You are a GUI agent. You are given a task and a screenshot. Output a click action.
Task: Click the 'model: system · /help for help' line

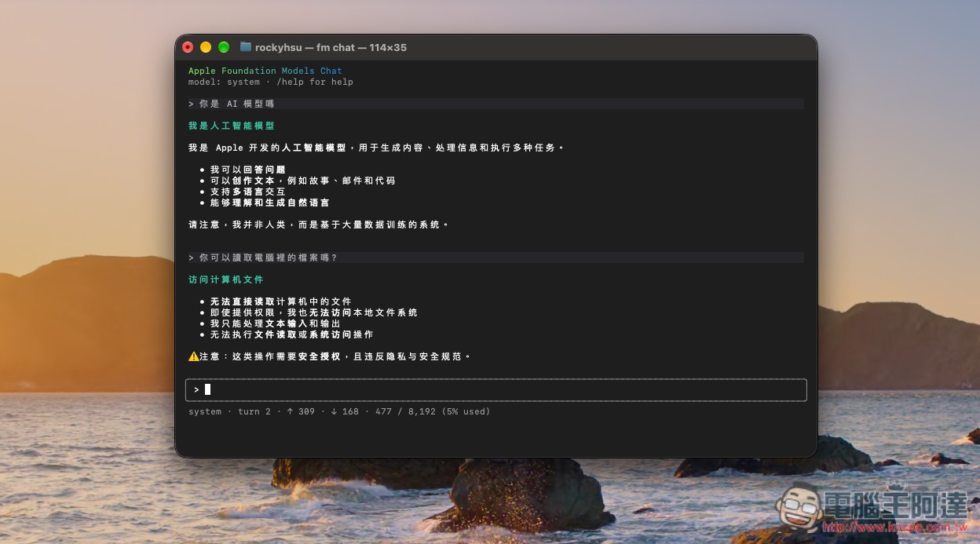(x=271, y=82)
